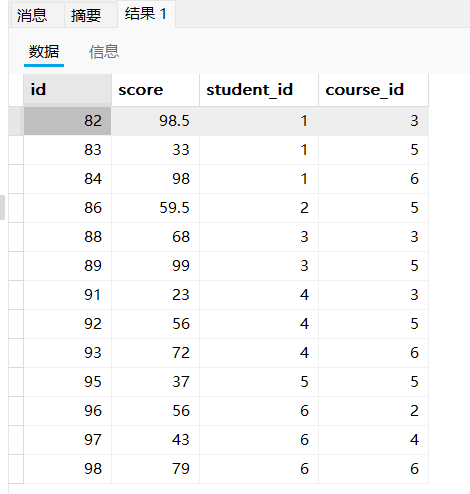Select the score cell 59.5
This screenshot has width=470, height=494.
click(x=155, y=208)
